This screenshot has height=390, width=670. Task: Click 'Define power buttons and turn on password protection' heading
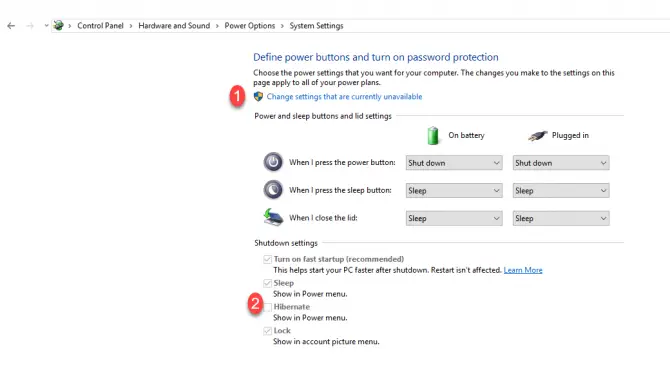coord(376,57)
